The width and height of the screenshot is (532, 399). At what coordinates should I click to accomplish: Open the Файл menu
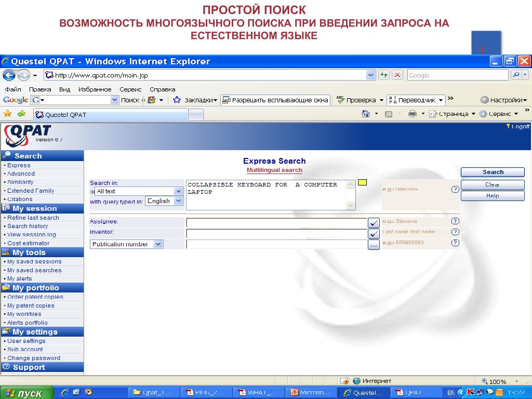(x=13, y=89)
